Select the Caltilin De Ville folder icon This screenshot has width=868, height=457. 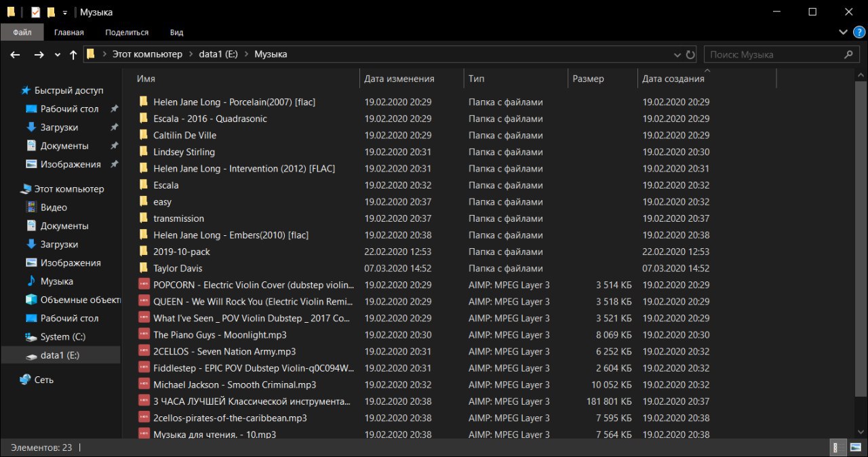pyautogui.click(x=144, y=135)
